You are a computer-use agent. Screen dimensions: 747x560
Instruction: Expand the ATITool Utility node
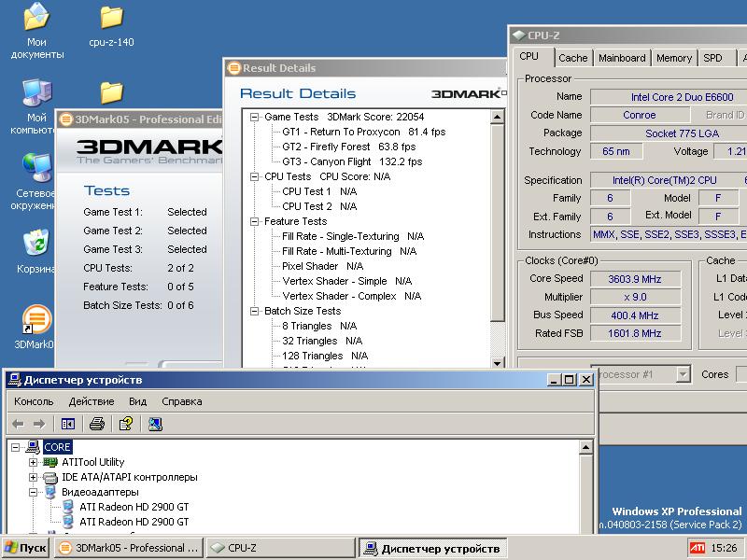[x=33, y=462]
